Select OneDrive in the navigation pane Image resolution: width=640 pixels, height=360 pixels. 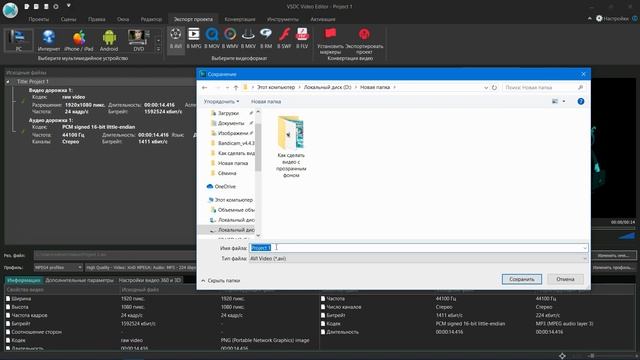pyautogui.click(x=225, y=187)
